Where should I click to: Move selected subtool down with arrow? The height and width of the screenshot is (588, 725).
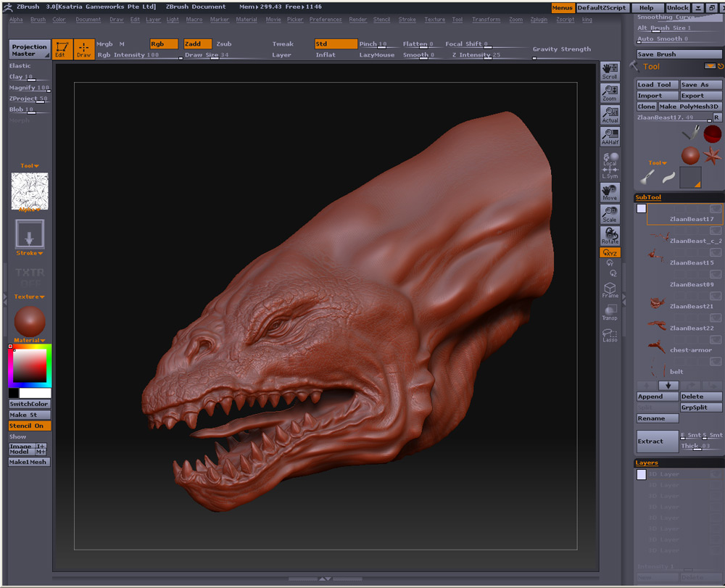(668, 385)
